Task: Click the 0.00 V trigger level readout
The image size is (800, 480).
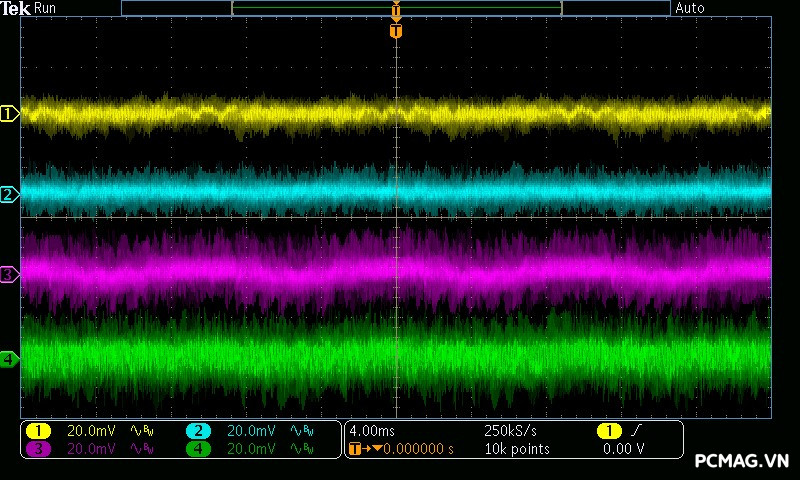Action: (624, 449)
